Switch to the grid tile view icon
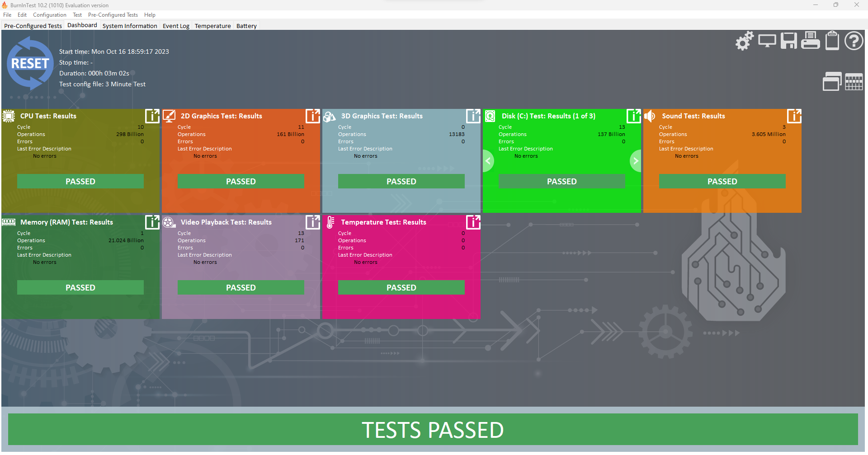This screenshot has width=868, height=455. [x=854, y=82]
